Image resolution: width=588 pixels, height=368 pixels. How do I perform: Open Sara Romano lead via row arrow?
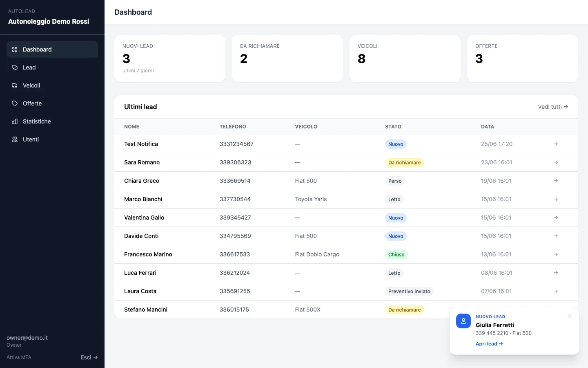pyautogui.click(x=556, y=162)
